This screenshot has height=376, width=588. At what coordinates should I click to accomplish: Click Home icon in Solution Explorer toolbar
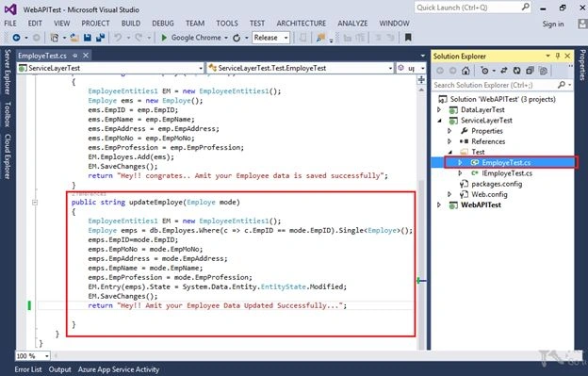465,71
